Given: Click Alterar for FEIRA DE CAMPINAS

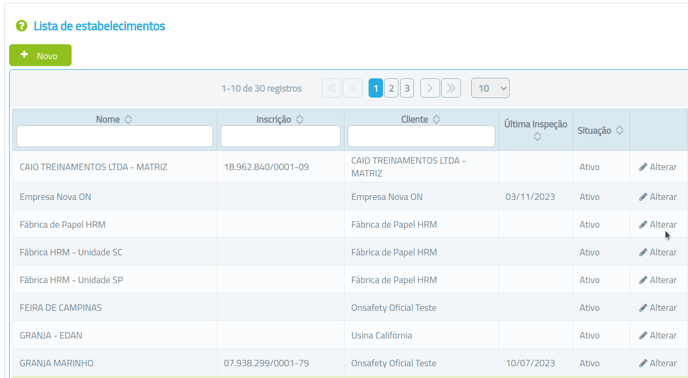Looking at the screenshot, I should (658, 308).
